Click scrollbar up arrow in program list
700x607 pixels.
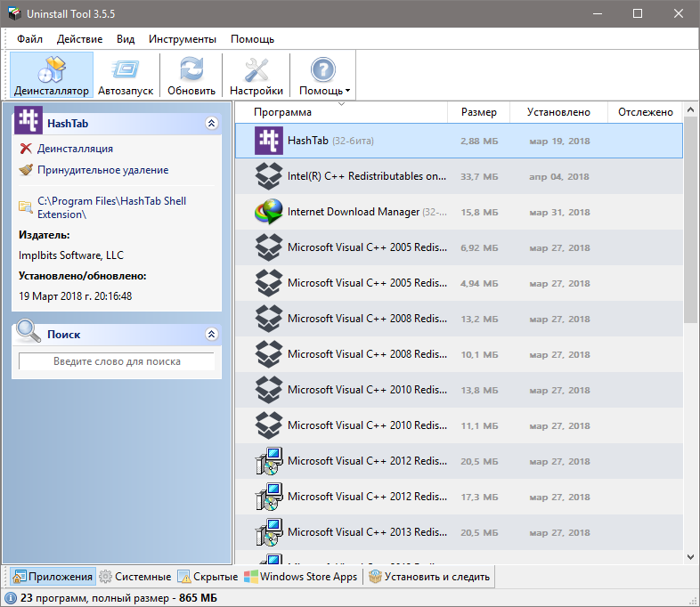coord(690,109)
